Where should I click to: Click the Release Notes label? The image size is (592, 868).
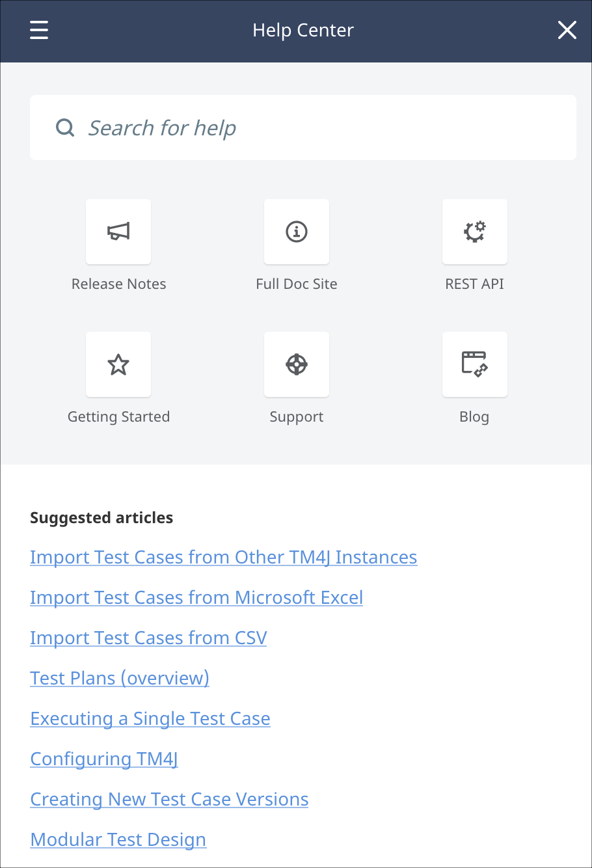tap(118, 284)
